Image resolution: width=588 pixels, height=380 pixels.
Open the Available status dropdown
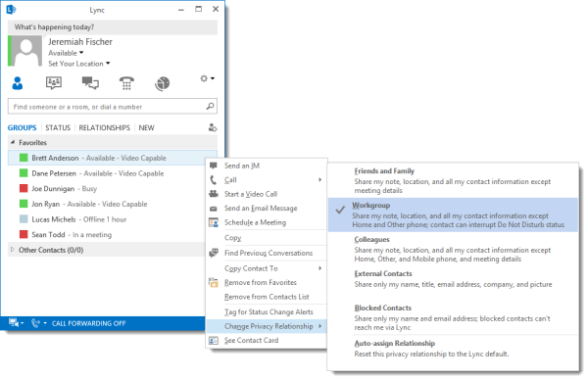(66, 53)
